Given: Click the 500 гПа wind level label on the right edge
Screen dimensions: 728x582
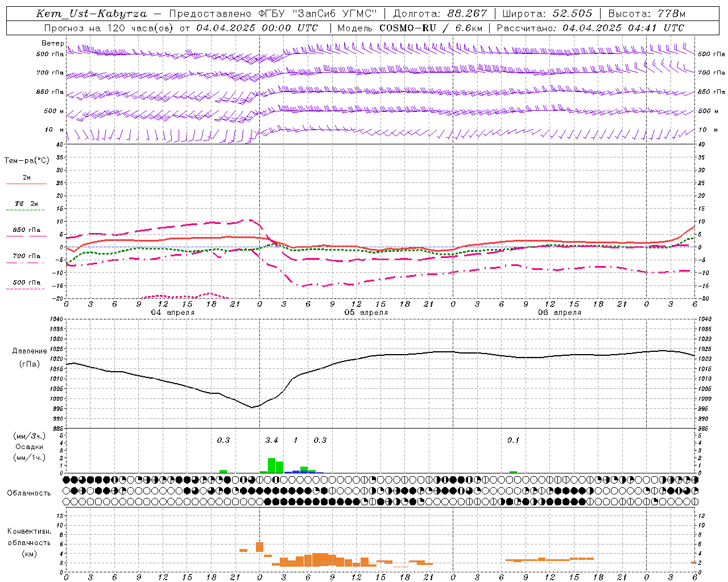Looking at the screenshot, I should click(x=712, y=54).
